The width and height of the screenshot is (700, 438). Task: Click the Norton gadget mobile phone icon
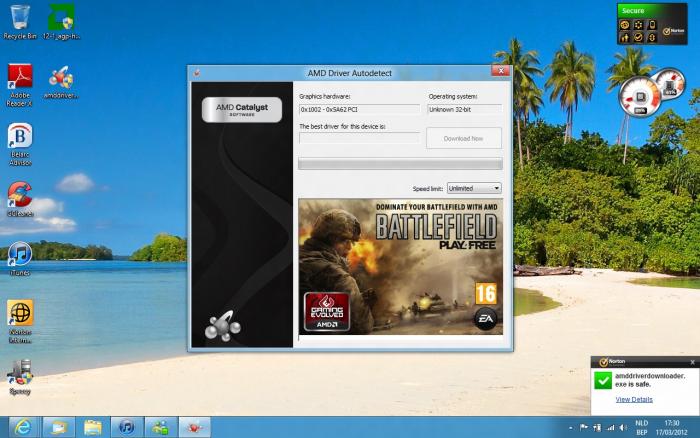(652, 25)
